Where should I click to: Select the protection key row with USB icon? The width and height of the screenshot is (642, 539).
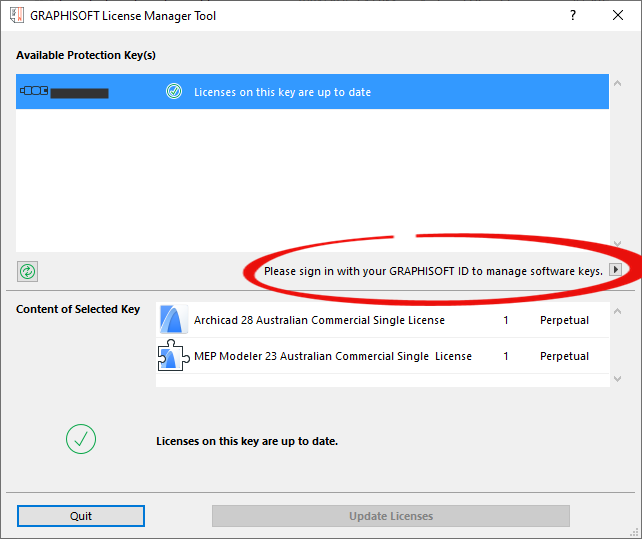tap(312, 91)
